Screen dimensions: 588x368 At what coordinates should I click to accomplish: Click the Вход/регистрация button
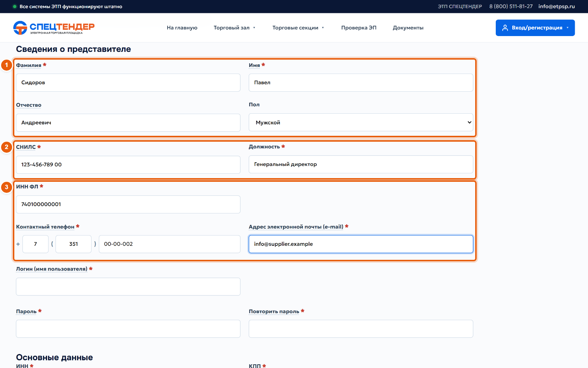coord(535,28)
